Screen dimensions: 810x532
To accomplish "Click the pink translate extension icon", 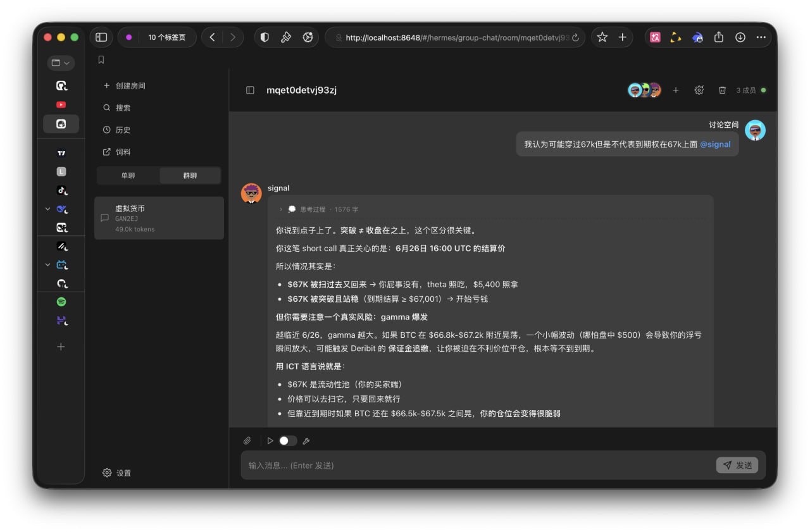I will pos(655,37).
